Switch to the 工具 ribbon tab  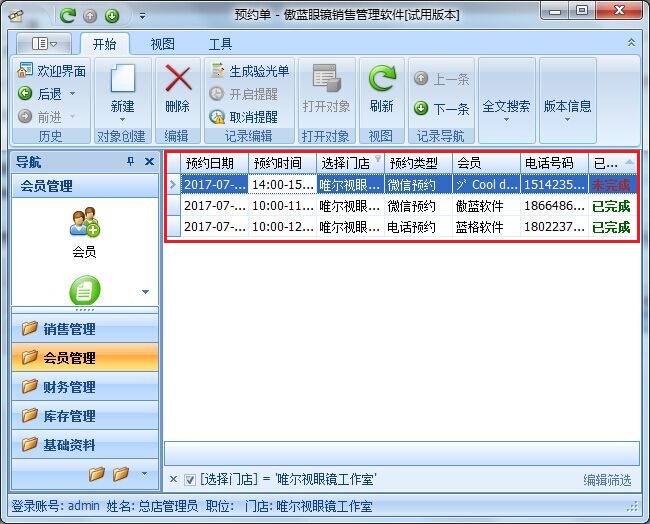click(x=220, y=44)
